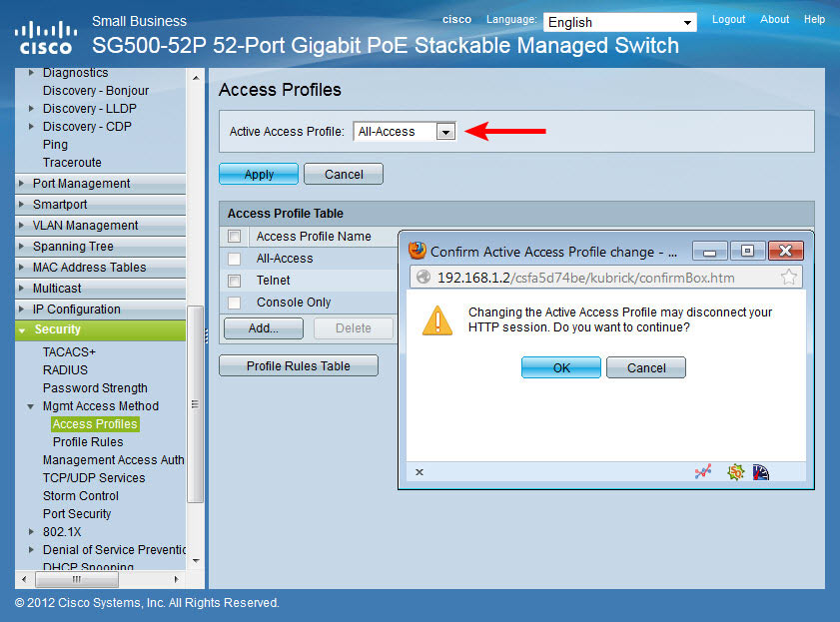Screen dimensions: 840x622
Task: Expand the Discovery - CDP tree node arrow
Action: coord(31,127)
